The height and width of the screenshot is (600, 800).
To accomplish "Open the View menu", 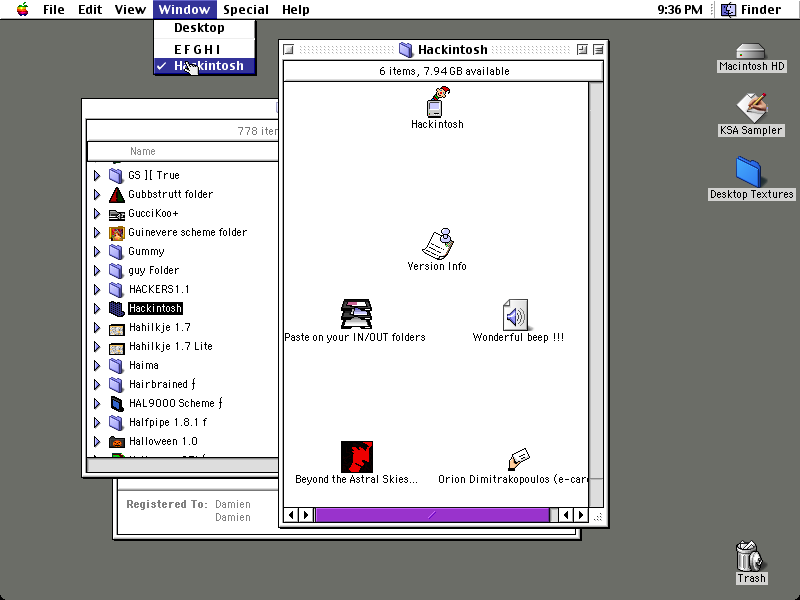I will (130, 10).
